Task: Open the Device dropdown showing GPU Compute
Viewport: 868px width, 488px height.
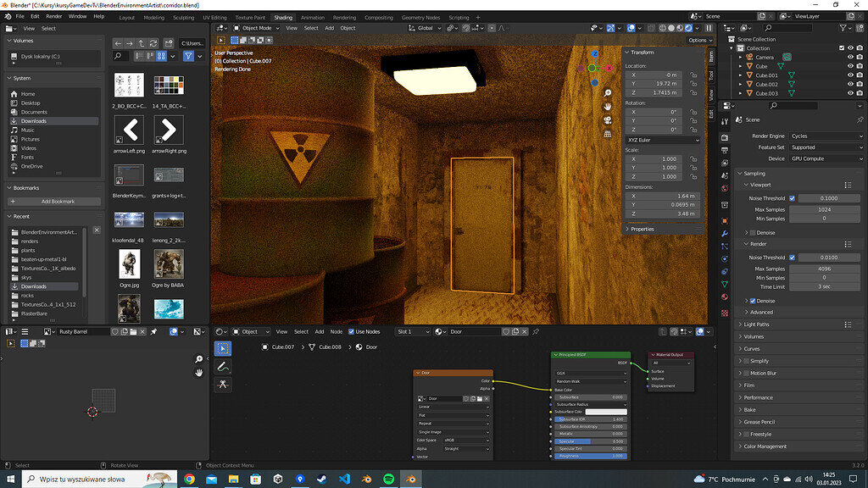Action: pos(824,158)
